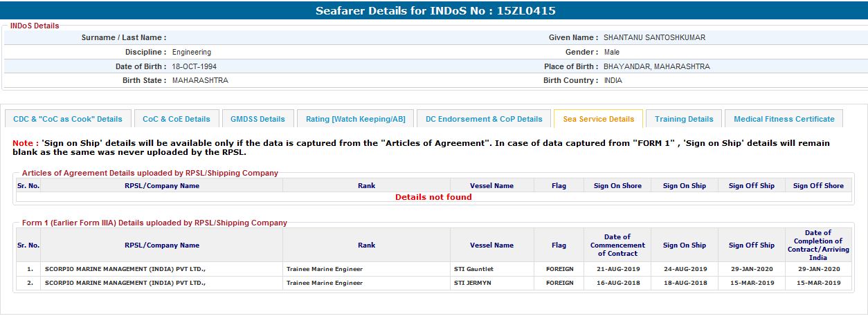Open DC Endorsement & CoP Details tab
This screenshot has width=868, height=316.
click(484, 119)
